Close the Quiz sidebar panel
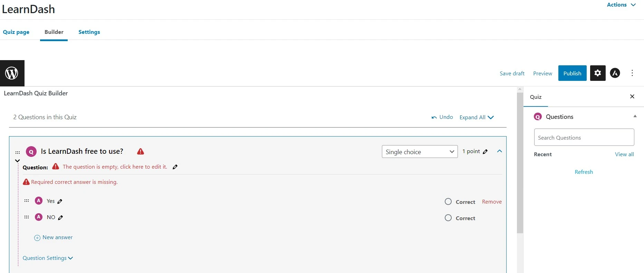Viewport: 644px width, 273px height. point(632,96)
